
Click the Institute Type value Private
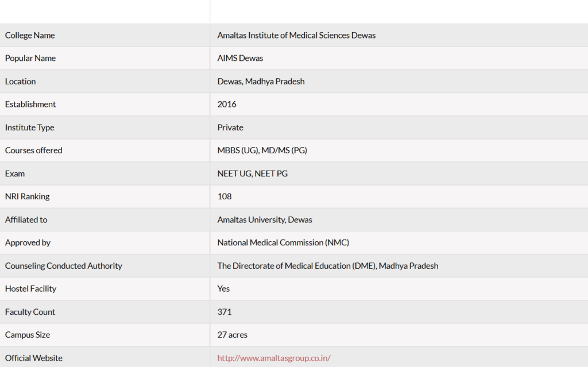230,128
